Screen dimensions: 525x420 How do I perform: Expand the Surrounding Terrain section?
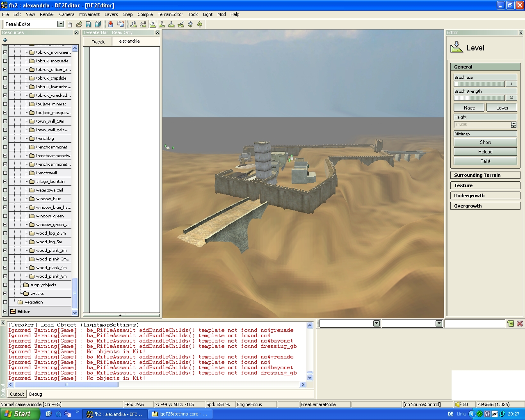485,175
